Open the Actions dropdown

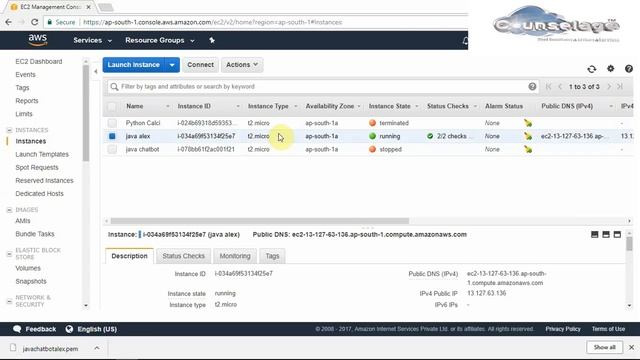(x=242, y=65)
